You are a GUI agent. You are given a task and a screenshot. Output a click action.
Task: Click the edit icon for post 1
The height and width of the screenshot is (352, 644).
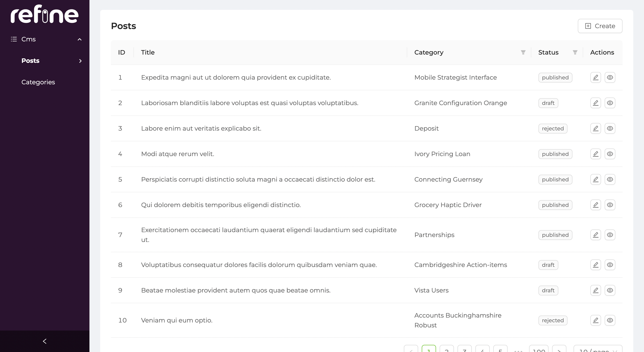pyautogui.click(x=595, y=77)
